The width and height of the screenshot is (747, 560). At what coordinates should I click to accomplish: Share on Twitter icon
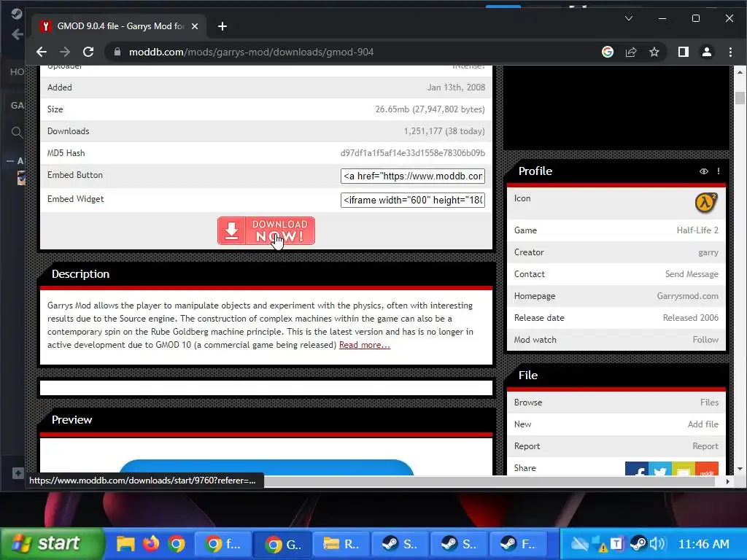659,469
